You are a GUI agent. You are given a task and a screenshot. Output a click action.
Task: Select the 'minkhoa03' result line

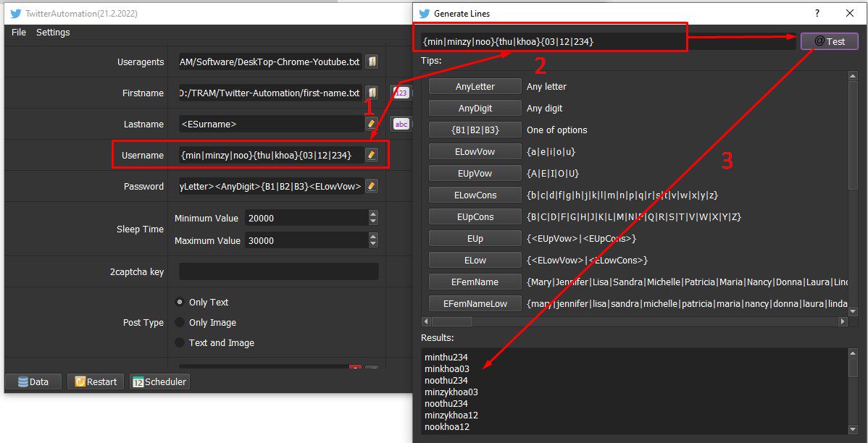447,369
